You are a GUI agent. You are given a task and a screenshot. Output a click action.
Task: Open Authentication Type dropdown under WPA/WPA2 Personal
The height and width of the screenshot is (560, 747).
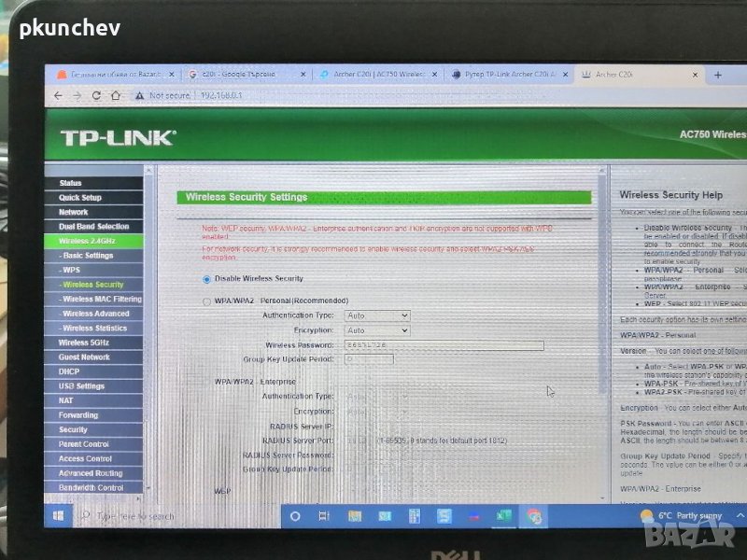(377, 315)
